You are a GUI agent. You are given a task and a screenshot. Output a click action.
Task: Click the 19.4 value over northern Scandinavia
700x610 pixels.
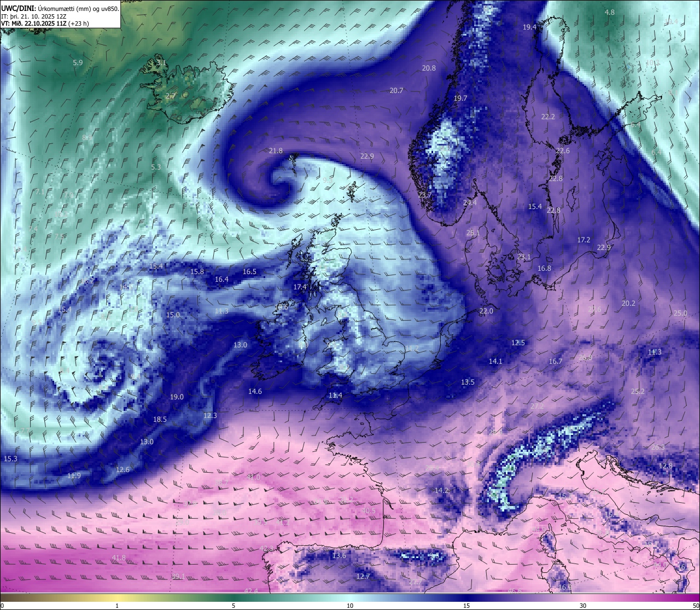(529, 27)
